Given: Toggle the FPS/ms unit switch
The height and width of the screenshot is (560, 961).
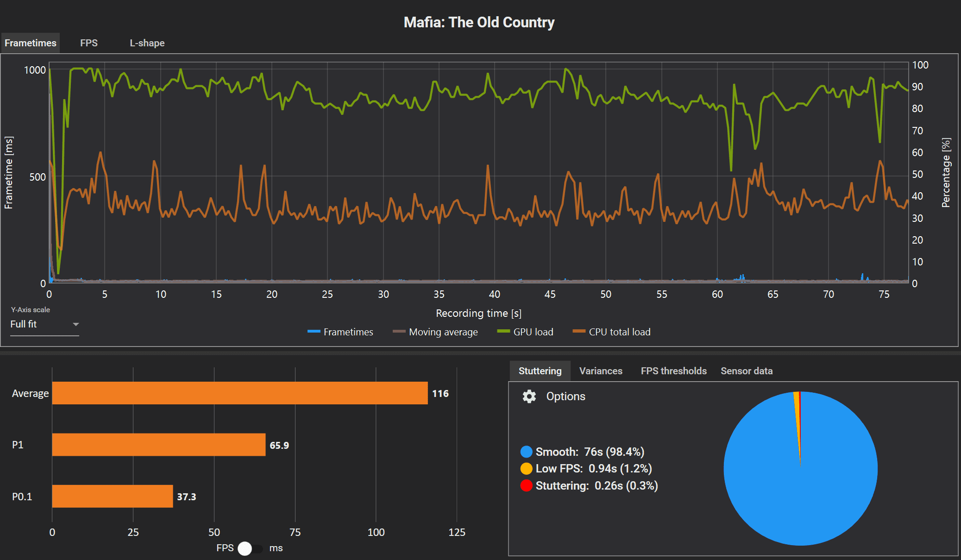Looking at the screenshot, I should pyautogui.click(x=250, y=548).
